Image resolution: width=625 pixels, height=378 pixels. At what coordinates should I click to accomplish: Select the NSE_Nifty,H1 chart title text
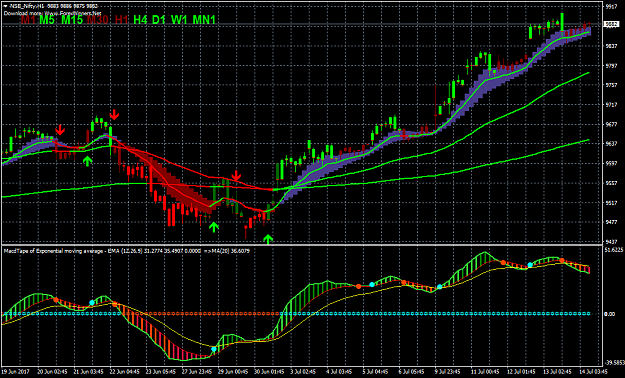(26, 6)
